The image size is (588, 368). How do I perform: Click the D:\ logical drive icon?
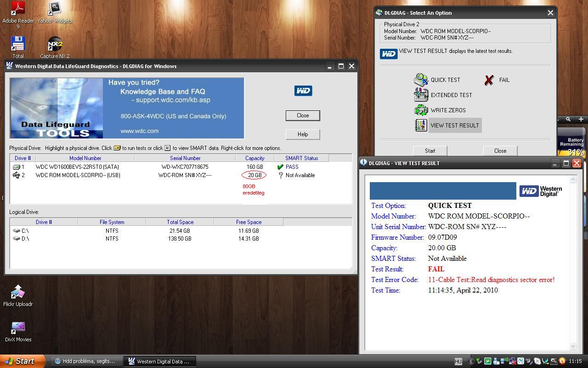tap(17, 238)
